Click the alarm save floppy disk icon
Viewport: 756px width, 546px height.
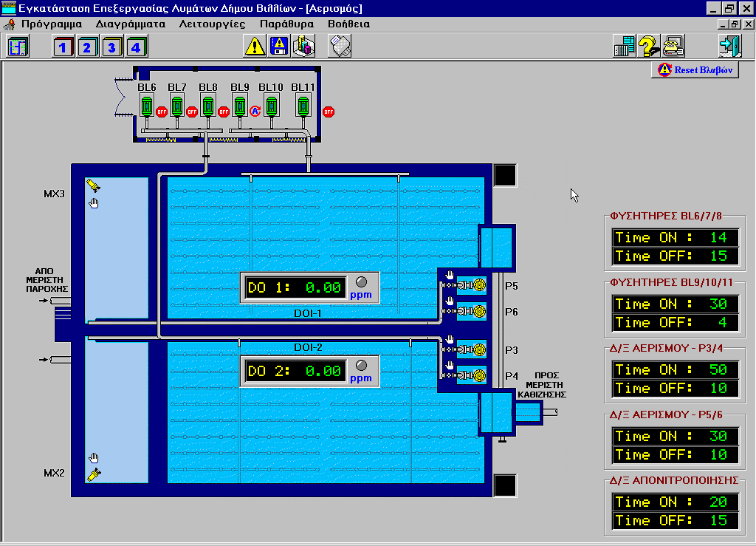point(279,47)
